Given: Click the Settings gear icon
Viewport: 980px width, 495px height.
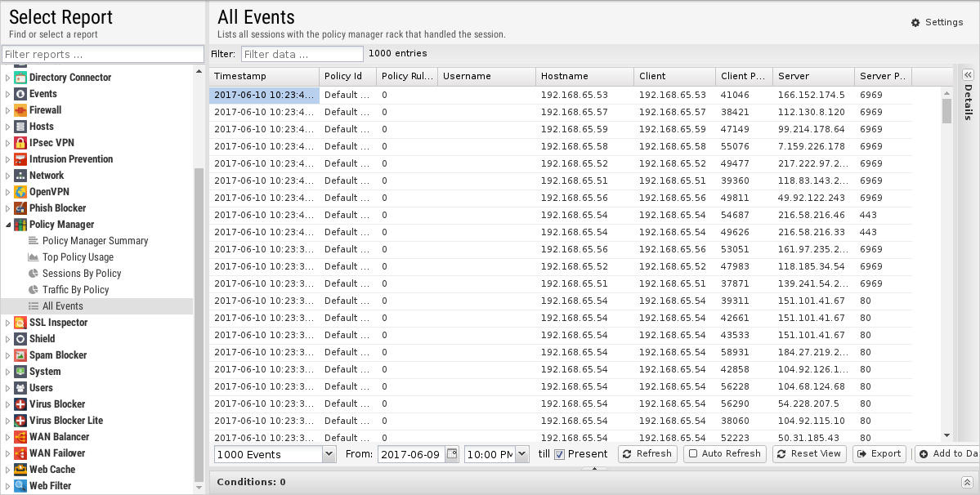Looking at the screenshot, I should pos(915,23).
